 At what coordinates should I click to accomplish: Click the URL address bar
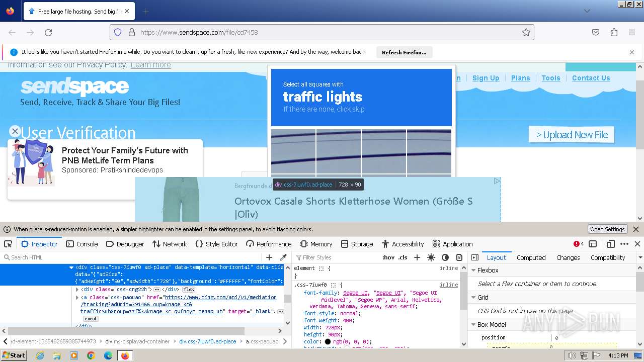322,32
